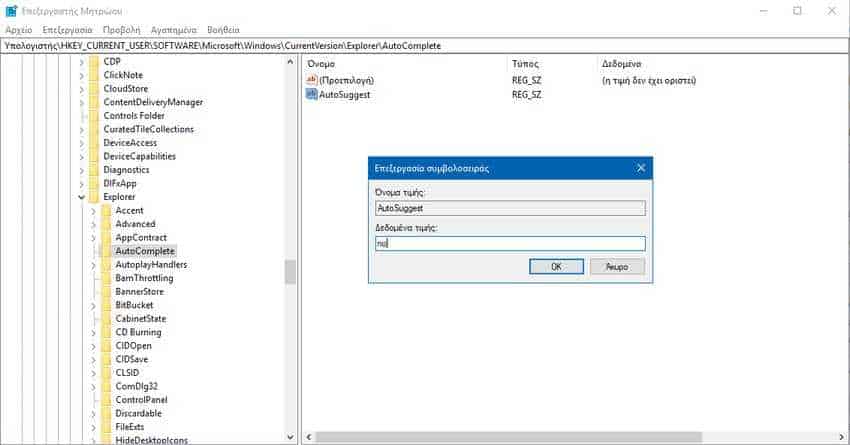Image resolution: width=850 pixels, height=445 pixels.
Task: Open the Βοήθεια menu
Action: [223, 30]
